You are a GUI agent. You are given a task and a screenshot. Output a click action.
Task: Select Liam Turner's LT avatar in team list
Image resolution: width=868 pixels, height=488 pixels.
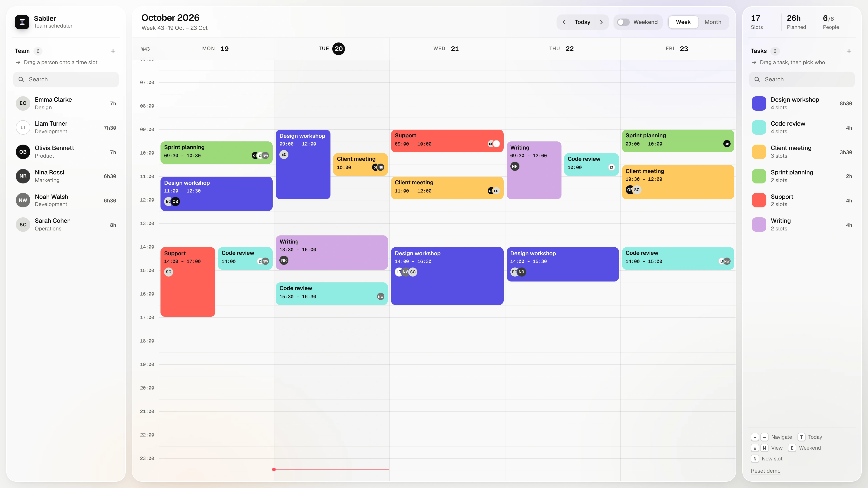(x=23, y=128)
